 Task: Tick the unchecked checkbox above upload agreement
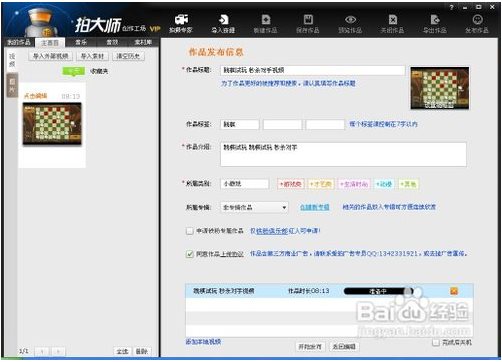coord(190,231)
